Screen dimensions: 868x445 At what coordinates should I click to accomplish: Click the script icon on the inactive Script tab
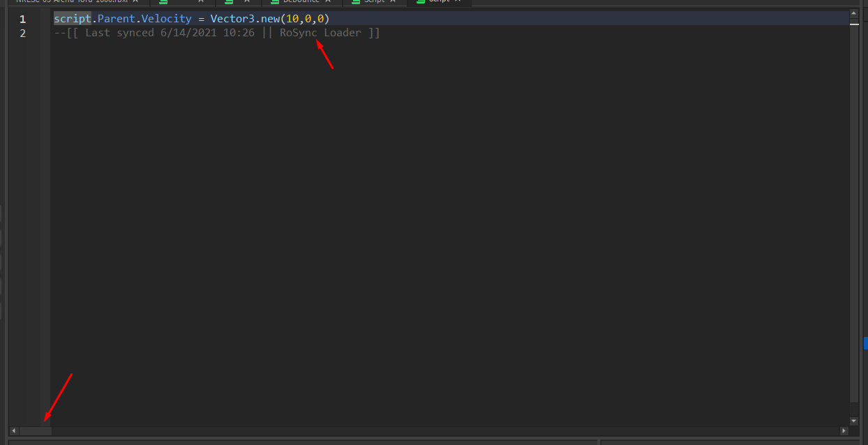(357, 1)
